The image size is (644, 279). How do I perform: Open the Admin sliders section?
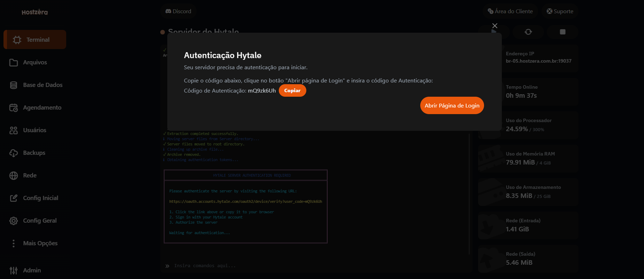14,270
